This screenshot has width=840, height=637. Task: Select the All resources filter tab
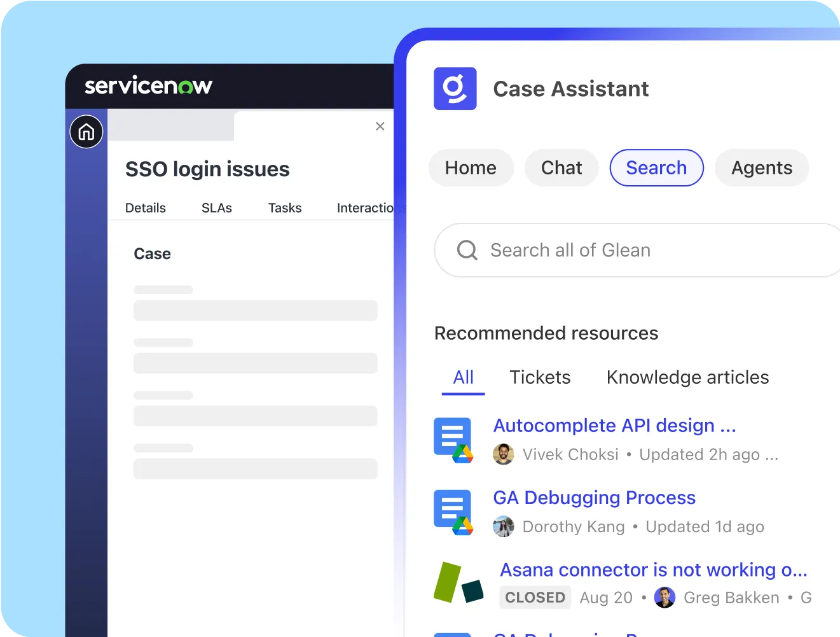click(x=464, y=378)
